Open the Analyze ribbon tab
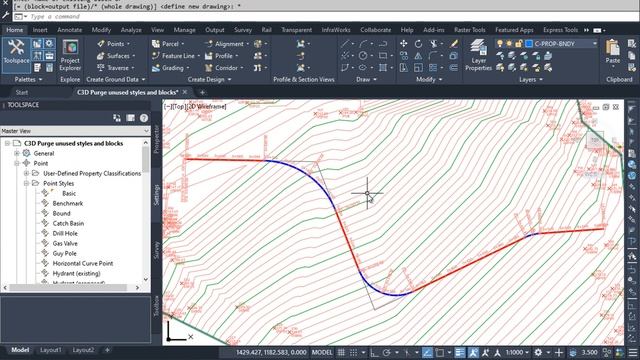The height and width of the screenshot is (360, 640). pos(131,30)
